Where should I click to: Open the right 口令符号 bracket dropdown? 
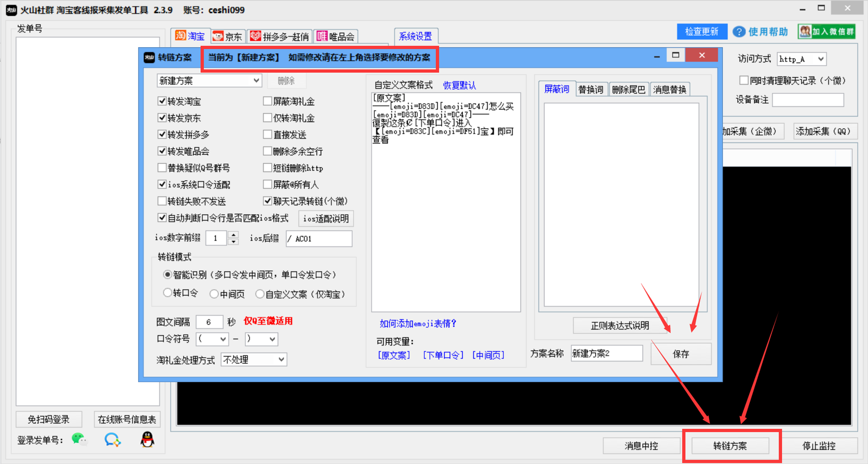point(261,339)
